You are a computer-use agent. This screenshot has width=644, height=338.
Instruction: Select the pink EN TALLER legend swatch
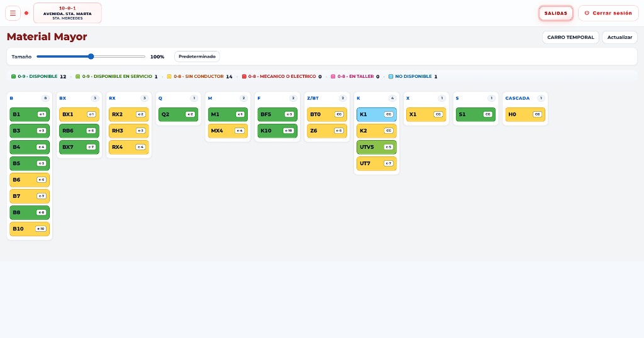pyautogui.click(x=333, y=76)
